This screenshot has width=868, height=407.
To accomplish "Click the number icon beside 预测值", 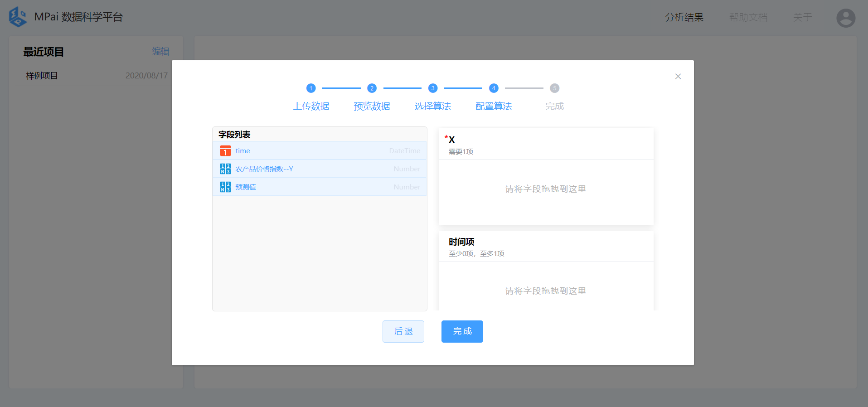I will point(225,187).
